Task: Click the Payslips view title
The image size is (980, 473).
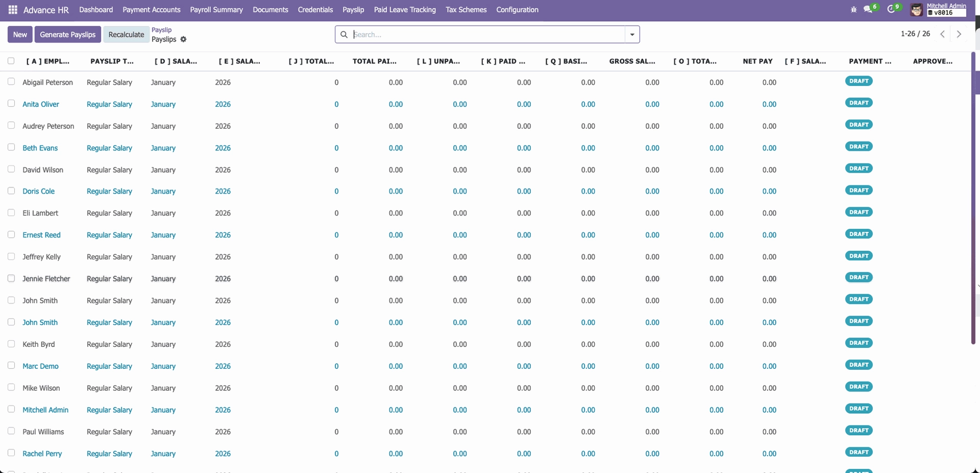Action: tap(164, 39)
